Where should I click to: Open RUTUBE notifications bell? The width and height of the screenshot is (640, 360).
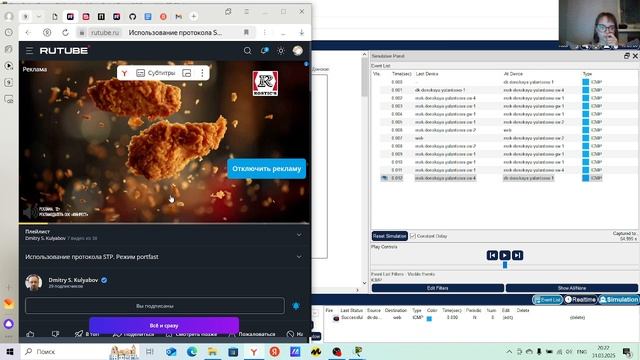(x=264, y=51)
